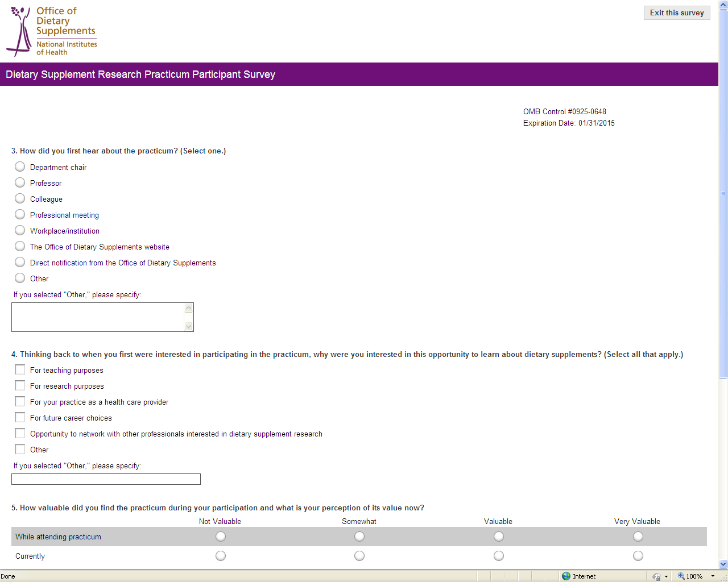The width and height of the screenshot is (728, 582).
Task: Check For research purposes
Action: pyautogui.click(x=20, y=385)
